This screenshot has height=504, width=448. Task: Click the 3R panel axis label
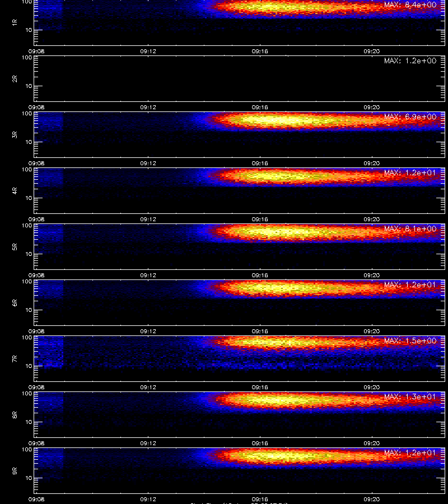tap(15, 134)
